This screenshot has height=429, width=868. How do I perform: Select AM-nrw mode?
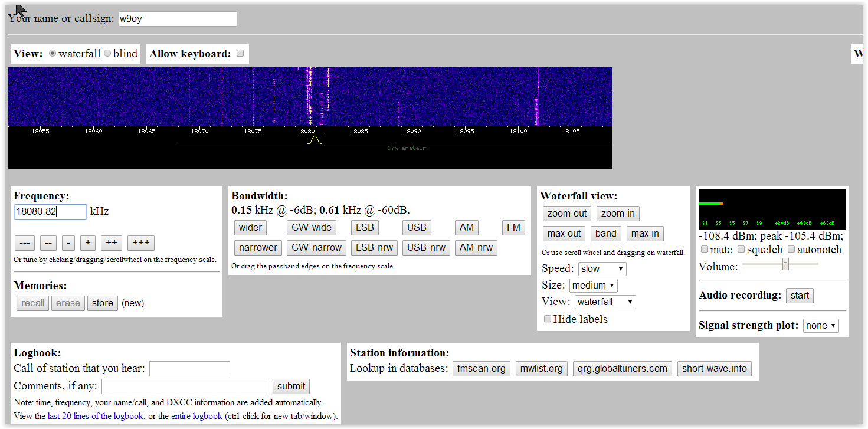pos(476,248)
